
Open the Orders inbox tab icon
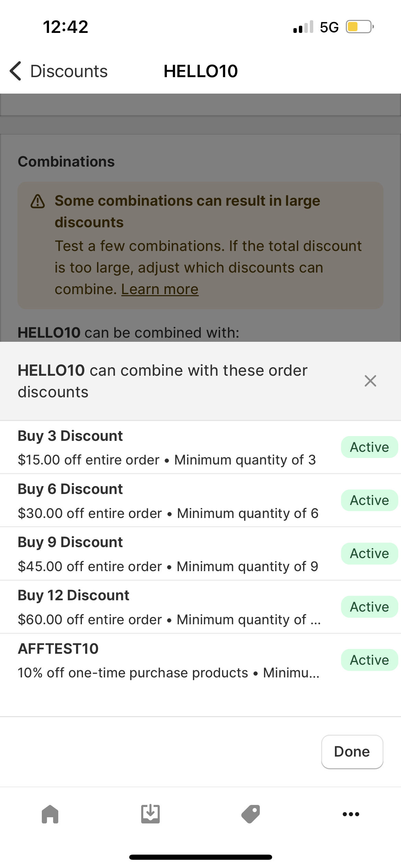150,814
